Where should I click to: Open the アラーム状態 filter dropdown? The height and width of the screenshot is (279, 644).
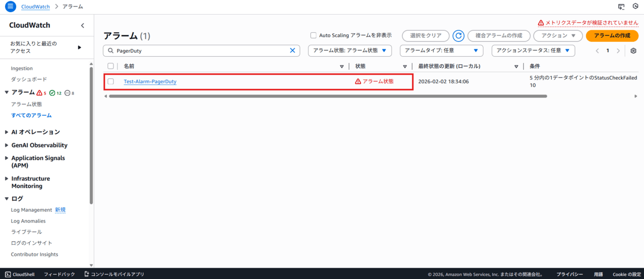click(350, 51)
